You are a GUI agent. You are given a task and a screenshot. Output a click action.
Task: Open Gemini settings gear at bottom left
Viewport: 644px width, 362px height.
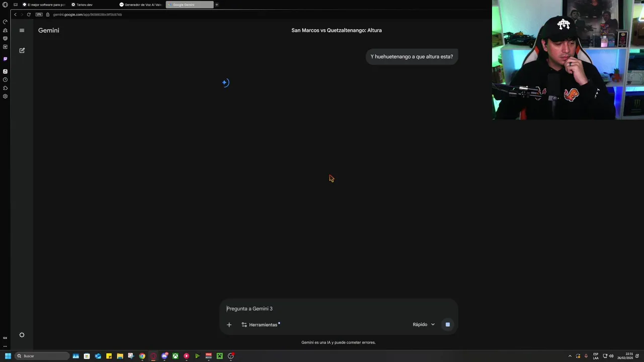pos(22,335)
